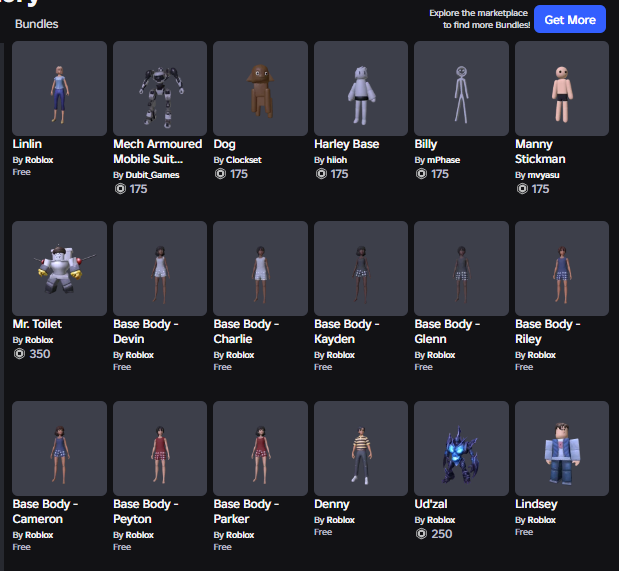619x571 pixels.
Task: Visit creator Dubit_Games profile link
Action: (x=152, y=175)
